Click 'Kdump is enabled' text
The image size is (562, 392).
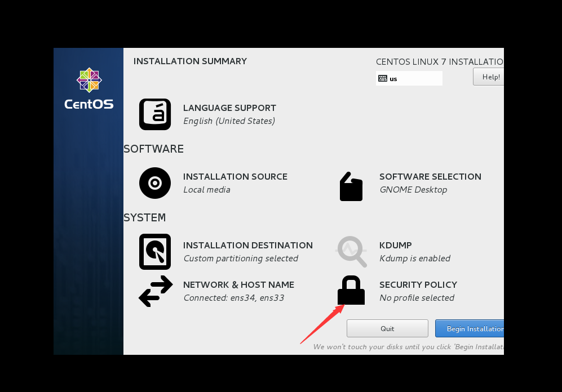pyautogui.click(x=415, y=259)
